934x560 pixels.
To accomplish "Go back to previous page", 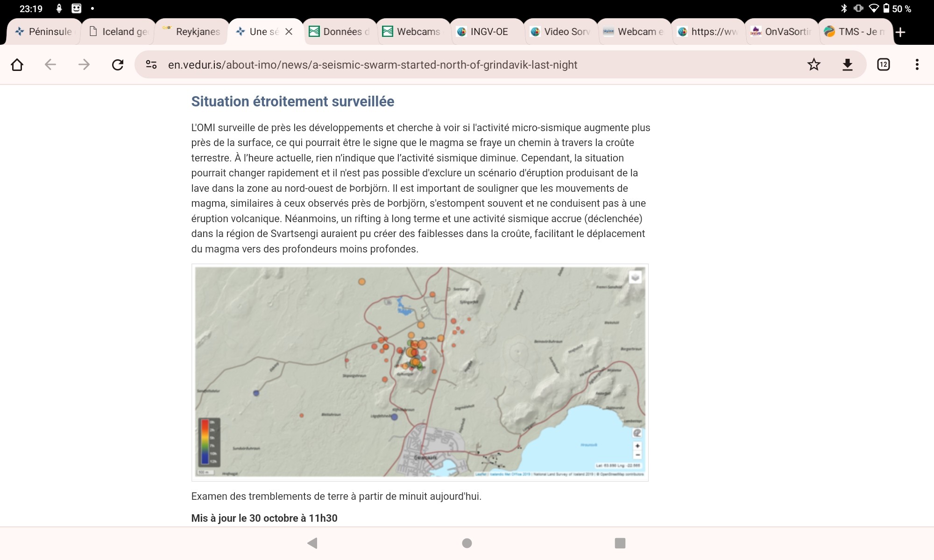I will [50, 64].
